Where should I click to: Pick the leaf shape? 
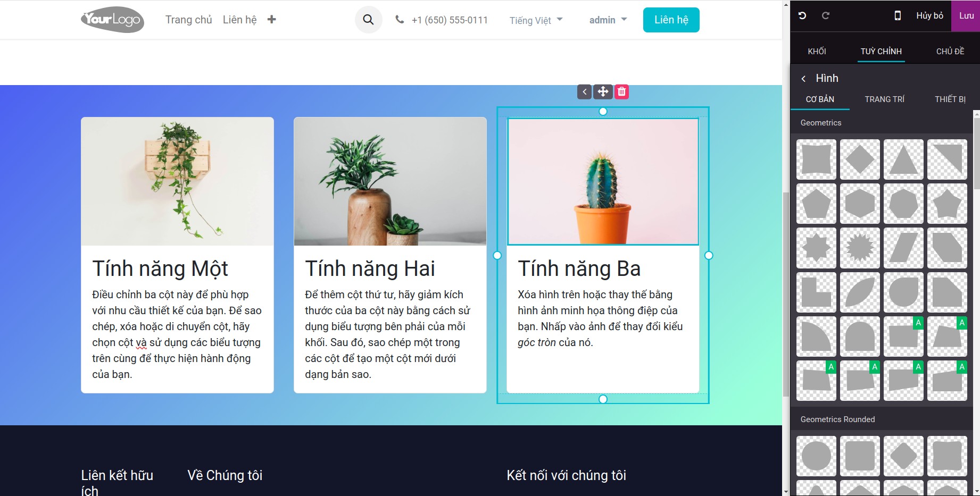[x=860, y=292]
